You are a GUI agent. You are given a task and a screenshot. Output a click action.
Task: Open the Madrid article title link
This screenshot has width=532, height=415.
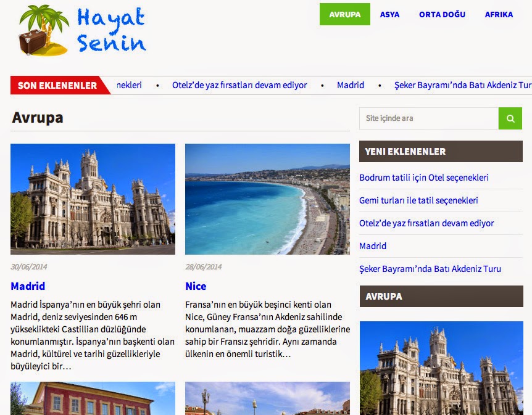(x=28, y=286)
